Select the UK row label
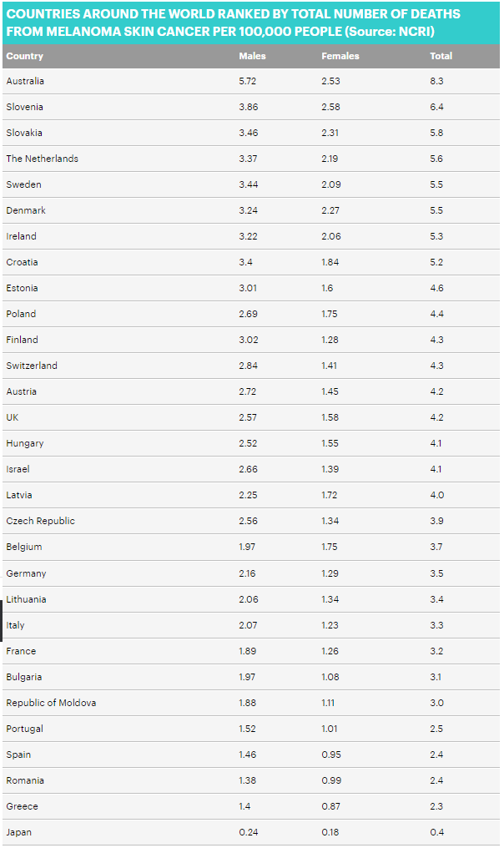Screen dimensions: 504x853 point(13,417)
